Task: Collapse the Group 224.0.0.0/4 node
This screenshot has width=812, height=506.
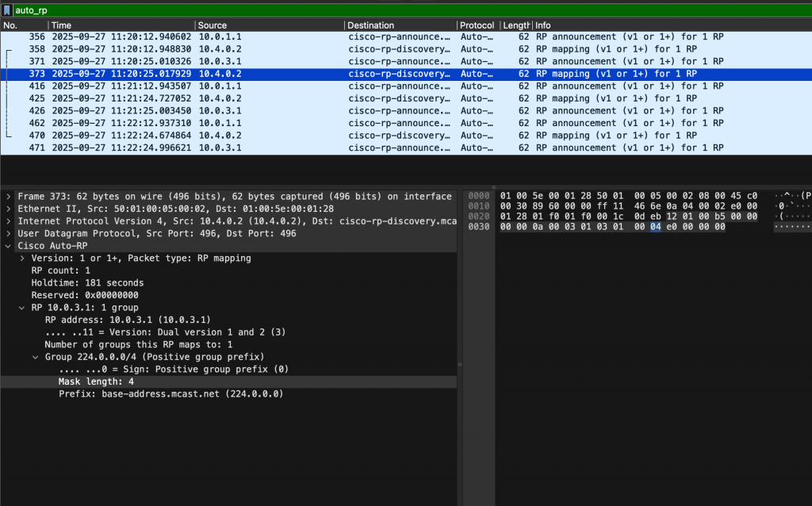Action: tap(36, 357)
